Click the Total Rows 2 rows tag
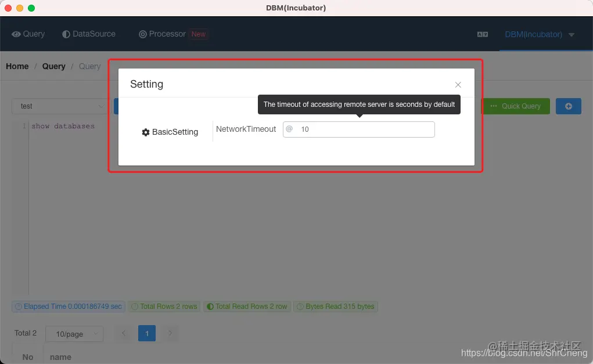The height and width of the screenshot is (364, 593). (x=164, y=307)
